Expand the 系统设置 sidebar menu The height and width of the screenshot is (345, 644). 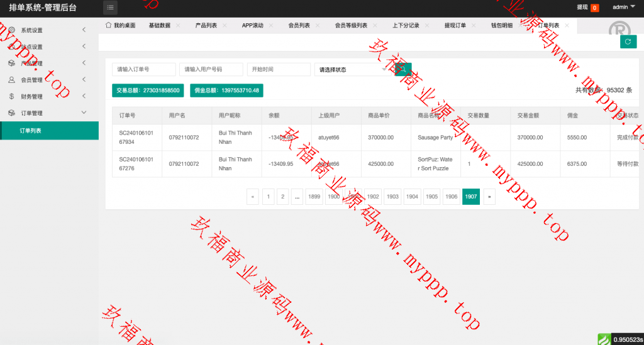coord(84,30)
